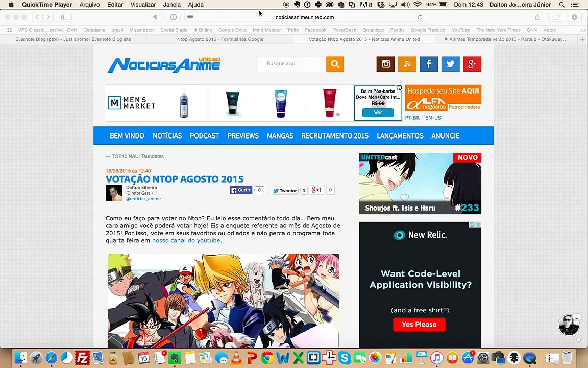This screenshot has width=588, height=368.
Task: Click Yes Please in New Relic ad
Action: (x=419, y=325)
